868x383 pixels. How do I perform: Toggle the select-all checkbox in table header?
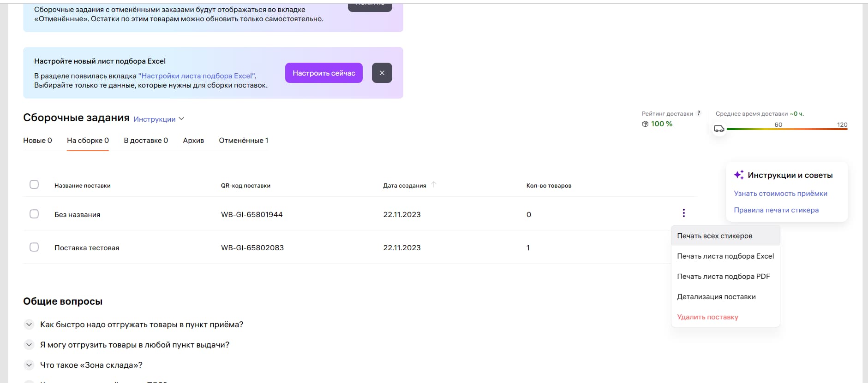click(34, 184)
